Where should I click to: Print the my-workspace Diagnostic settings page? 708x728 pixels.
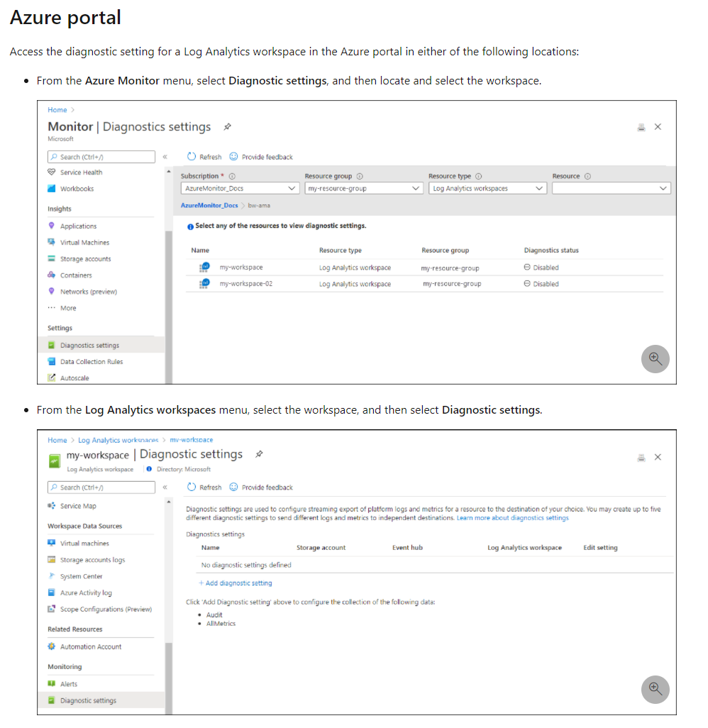click(x=641, y=458)
